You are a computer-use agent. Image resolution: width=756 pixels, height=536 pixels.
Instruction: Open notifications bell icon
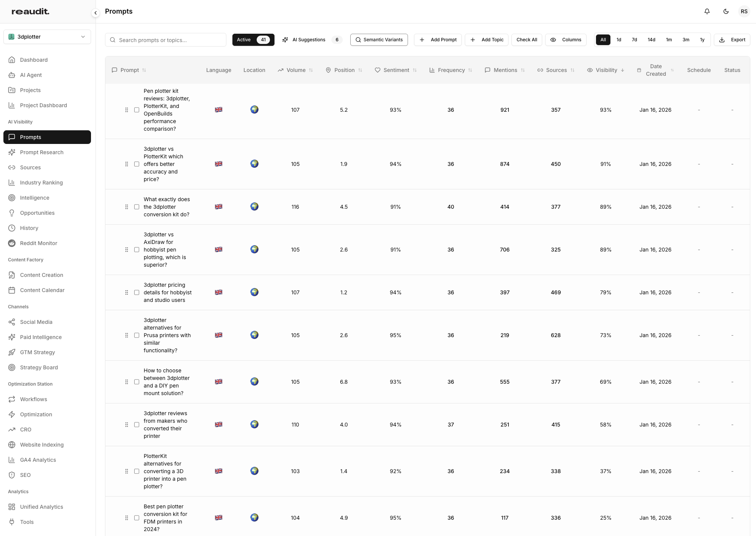tap(707, 11)
